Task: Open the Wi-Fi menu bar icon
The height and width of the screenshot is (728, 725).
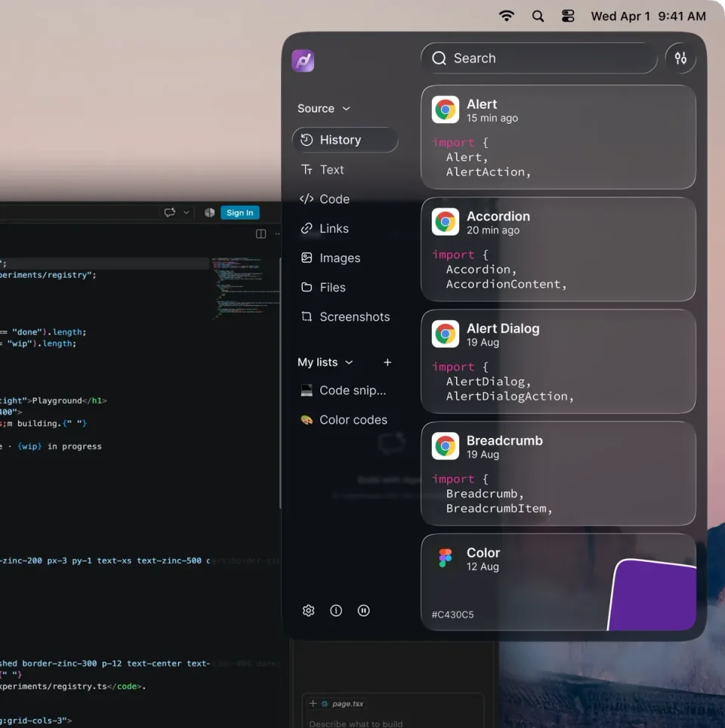Action: click(507, 16)
